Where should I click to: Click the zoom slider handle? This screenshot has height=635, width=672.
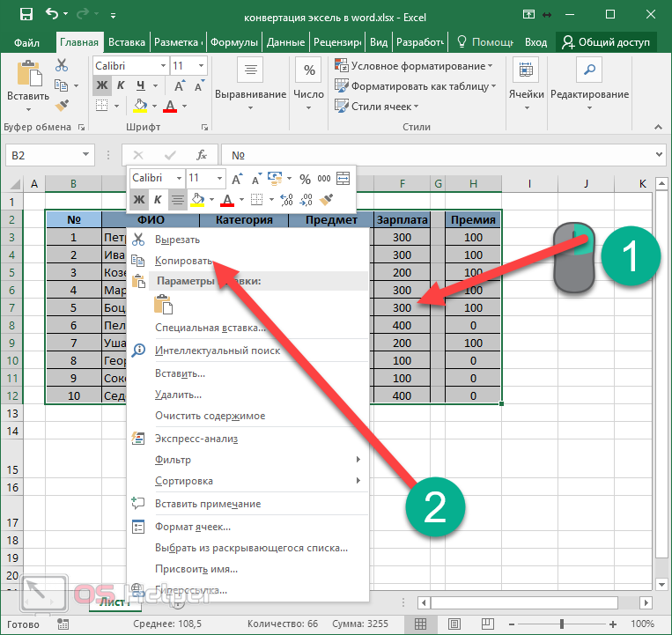pyautogui.click(x=561, y=624)
